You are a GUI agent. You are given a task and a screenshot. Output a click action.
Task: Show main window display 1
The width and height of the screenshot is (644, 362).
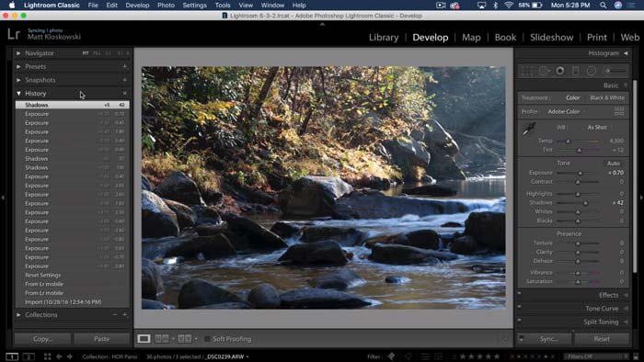coord(12,356)
